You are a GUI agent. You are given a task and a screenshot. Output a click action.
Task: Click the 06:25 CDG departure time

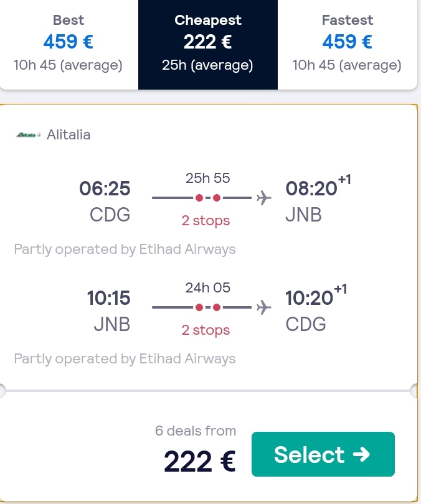click(x=105, y=189)
